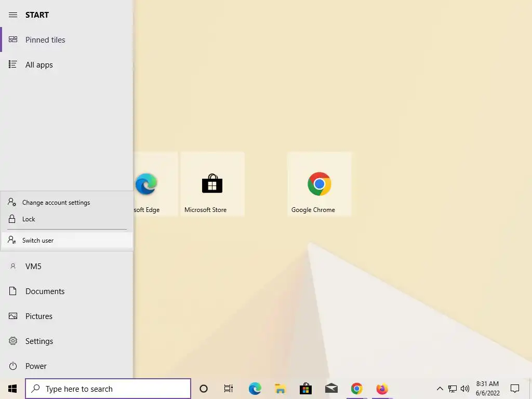
Task: Click the list icon beside All apps
Action: coord(13,64)
